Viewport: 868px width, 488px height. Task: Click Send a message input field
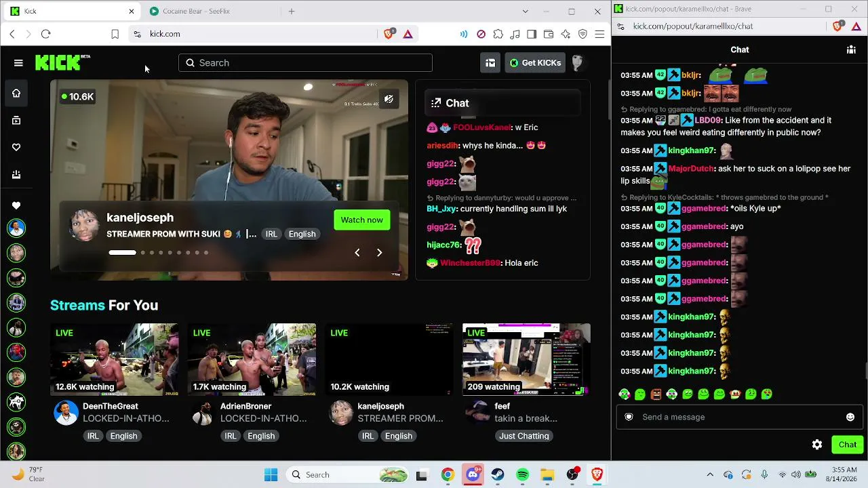click(739, 417)
